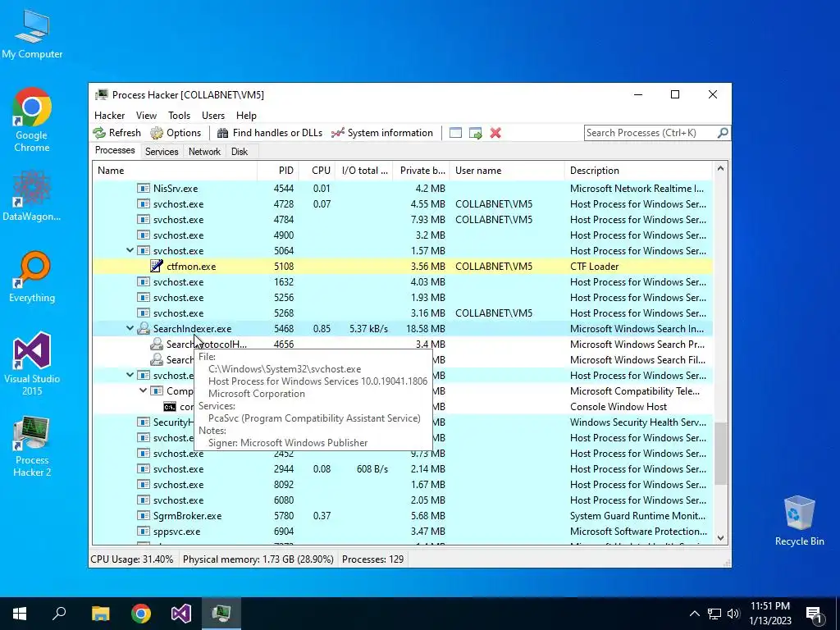Click the find window and thread icon

coord(475,133)
